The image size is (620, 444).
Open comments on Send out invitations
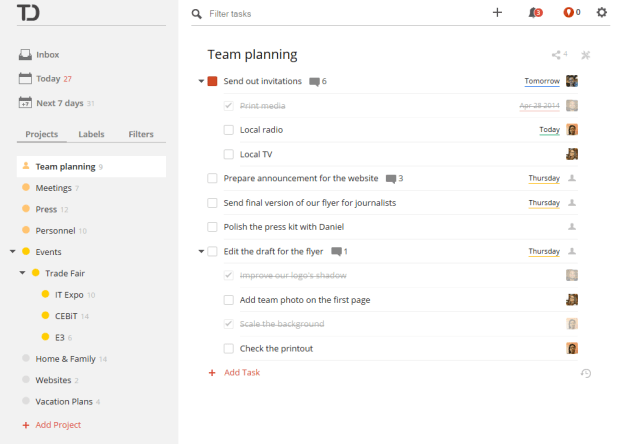pos(315,81)
